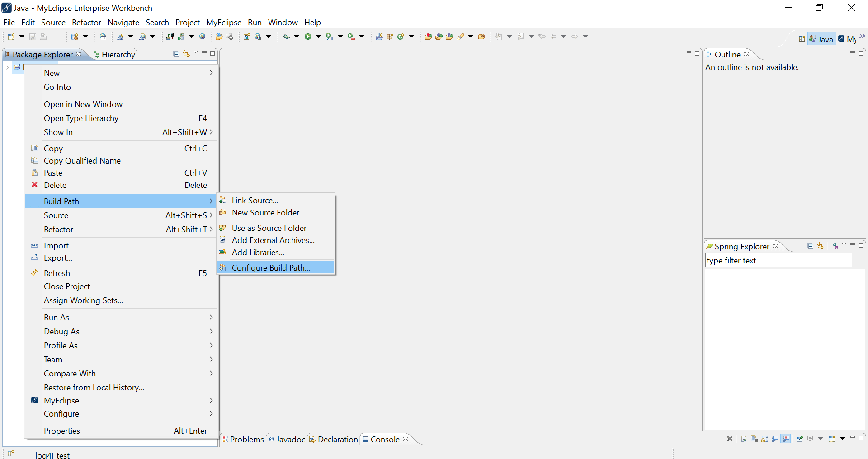Click the Open Console icon
The width and height of the screenshot is (868, 459).
[832, 439]
